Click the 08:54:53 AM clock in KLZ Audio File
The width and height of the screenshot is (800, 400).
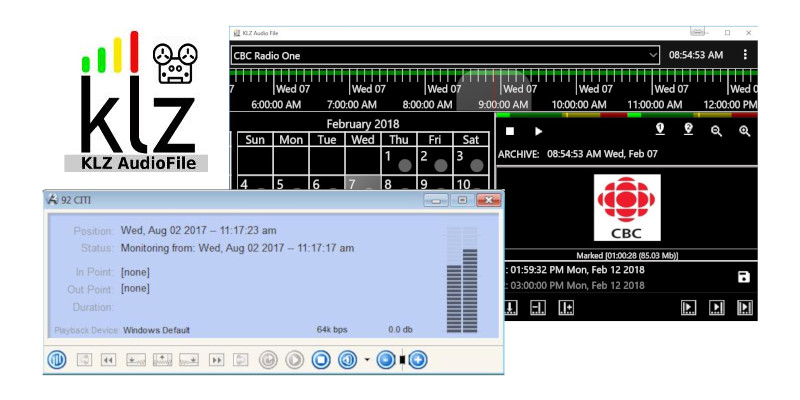click(x=696, y=55)
